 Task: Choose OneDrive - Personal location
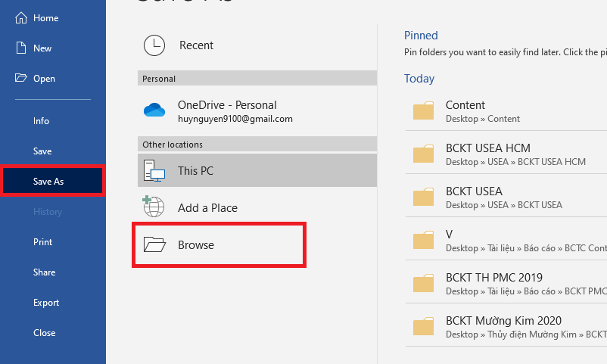point(257,110)
